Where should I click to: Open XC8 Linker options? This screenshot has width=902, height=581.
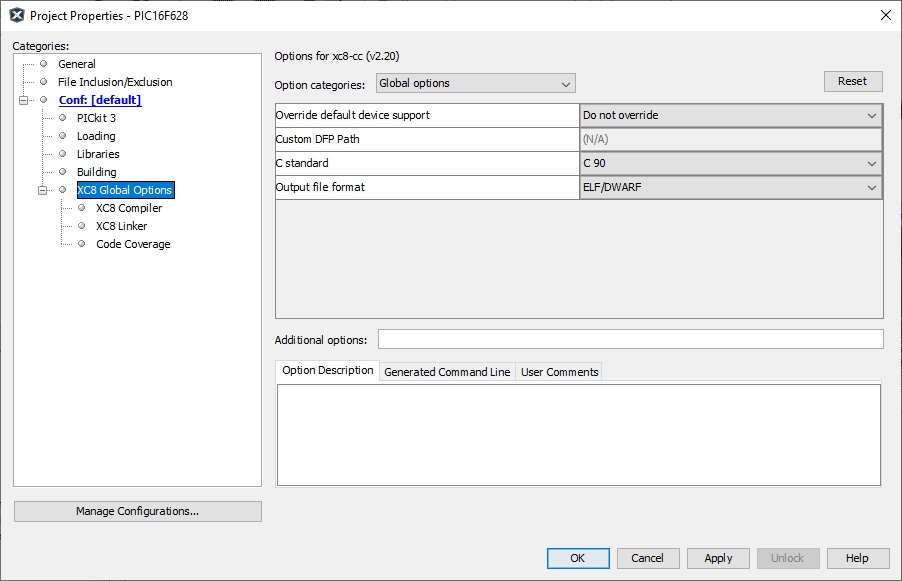[121, 226]
